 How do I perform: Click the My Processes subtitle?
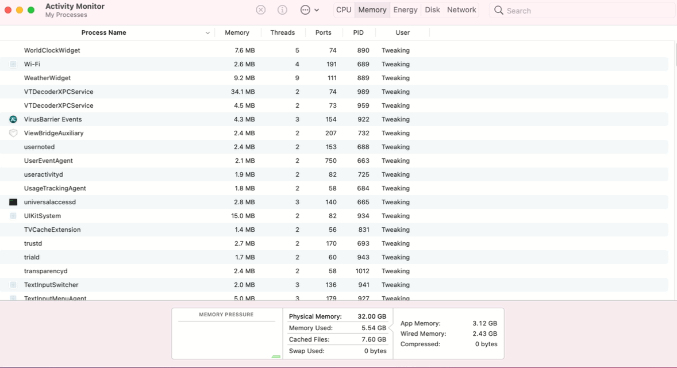pyautogui.click(x=66, y=15)
